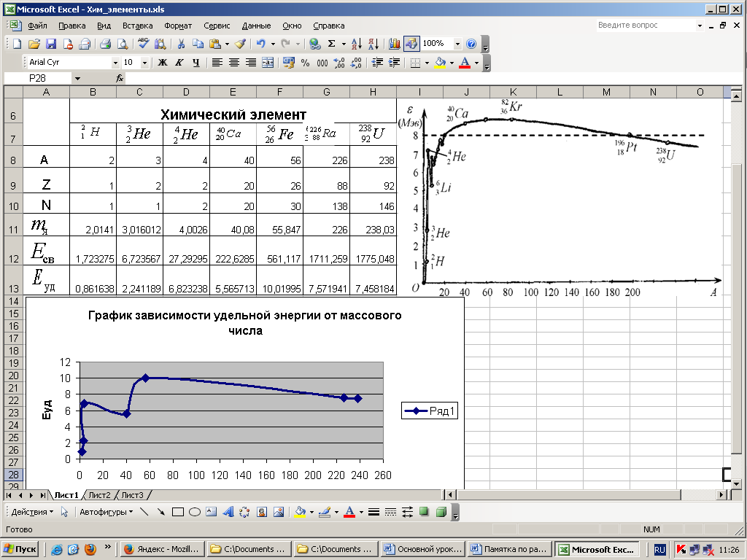
Task: Expand the Undo history dropdown arrow
Action: (273, 44)
